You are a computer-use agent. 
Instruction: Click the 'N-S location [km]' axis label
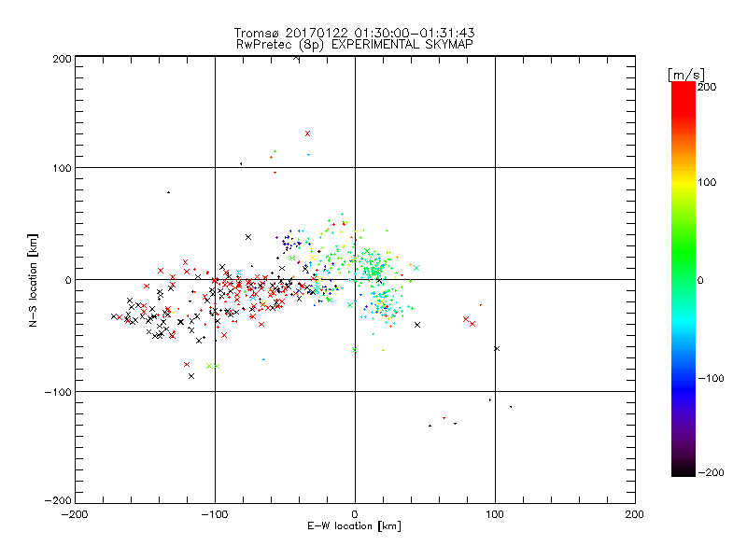point(33,280)
